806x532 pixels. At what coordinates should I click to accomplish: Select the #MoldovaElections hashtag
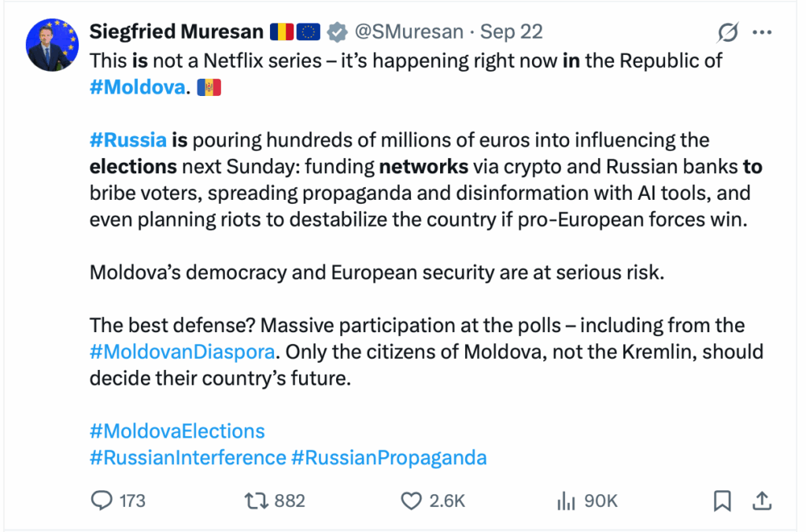coord(177,431)
